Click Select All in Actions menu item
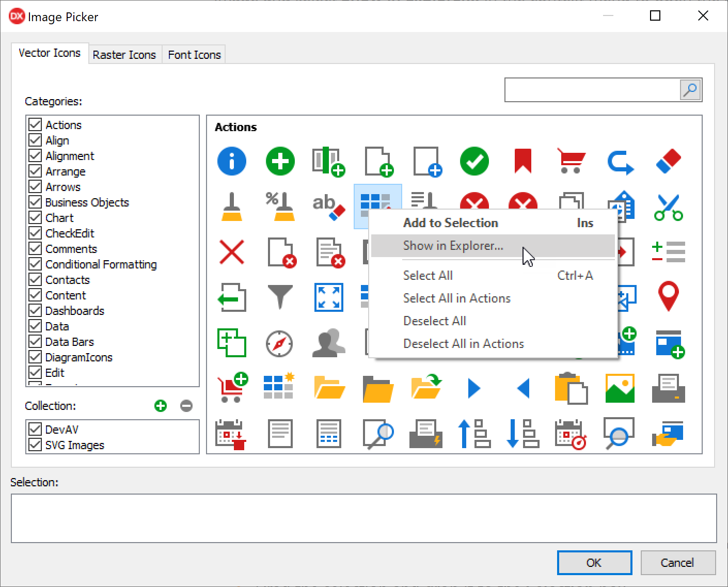This screenshot has width=728, height=587. point(456,298)
